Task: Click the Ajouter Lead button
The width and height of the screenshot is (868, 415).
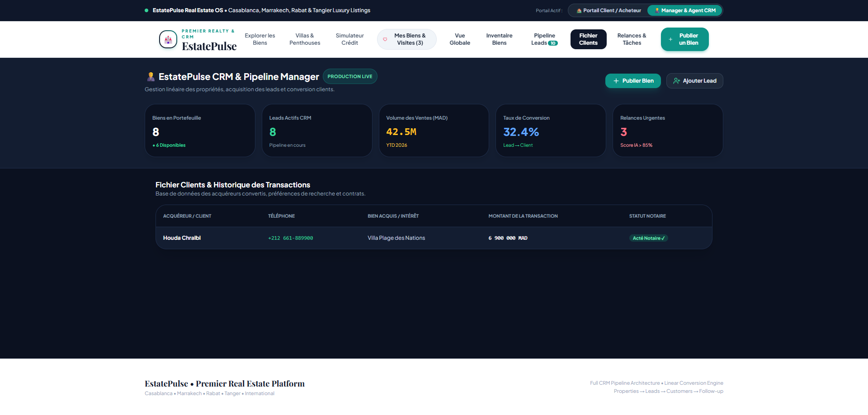Action: pyautogui.click(x=694, y=81)
